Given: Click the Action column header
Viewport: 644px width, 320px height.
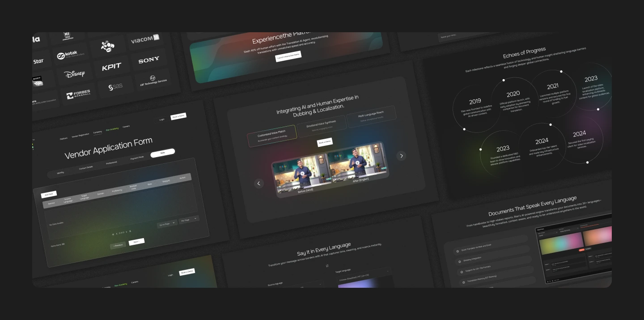Looking at the screenshot, I should pos(182,178).
